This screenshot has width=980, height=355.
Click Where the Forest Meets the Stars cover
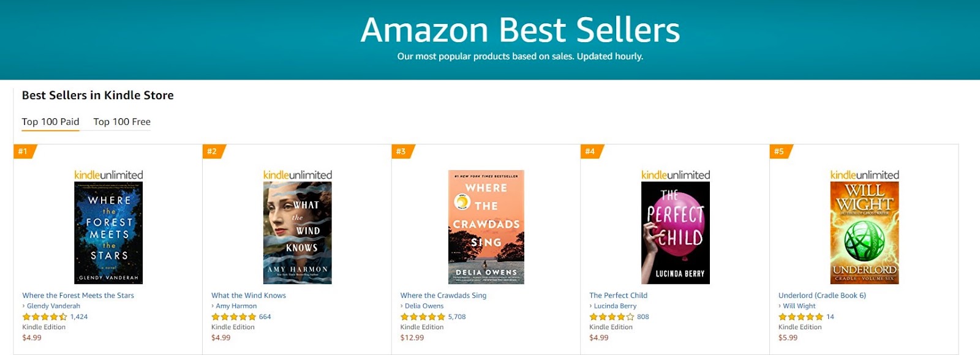108,233
